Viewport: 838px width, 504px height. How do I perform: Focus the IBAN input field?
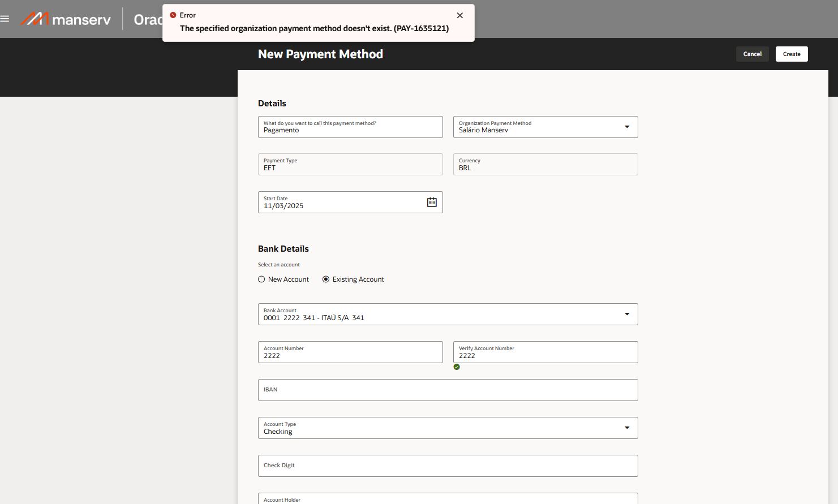coord(448,390)
